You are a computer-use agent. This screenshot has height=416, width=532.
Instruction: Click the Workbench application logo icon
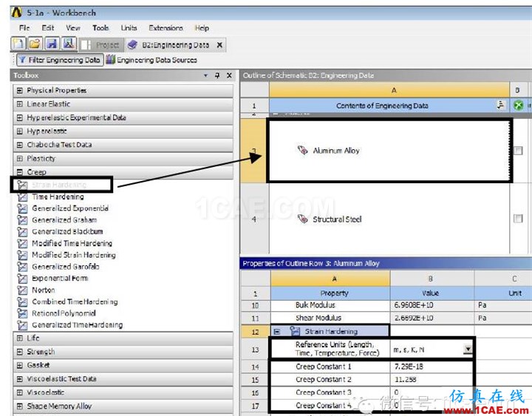[x=16, y=13]
